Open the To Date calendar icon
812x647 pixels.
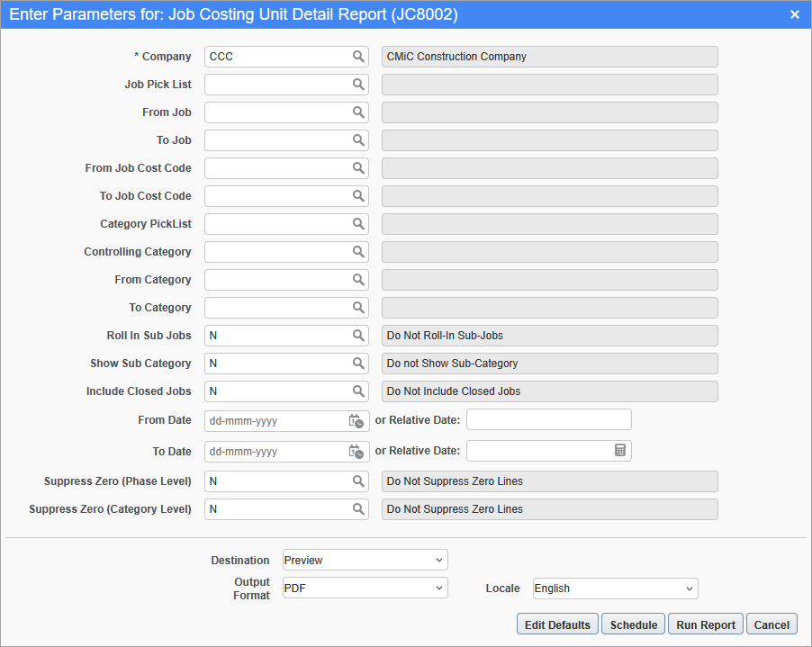click(x=356, y=451)
